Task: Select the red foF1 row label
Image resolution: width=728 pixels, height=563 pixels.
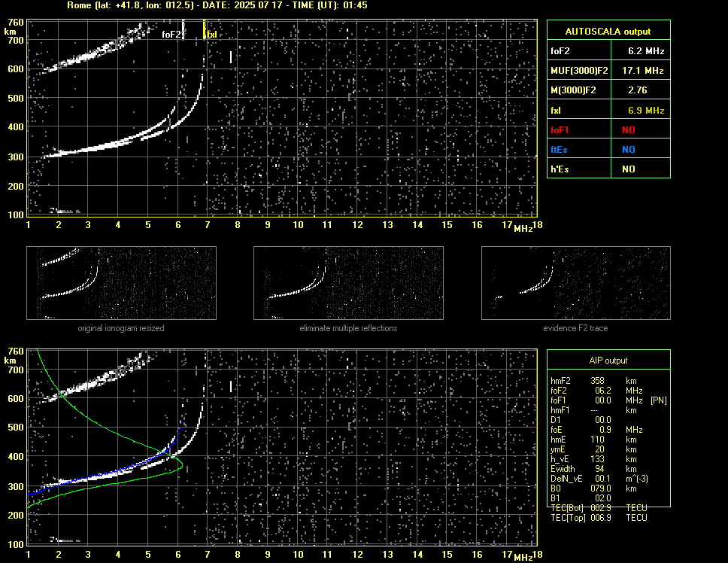Action: 560,130
